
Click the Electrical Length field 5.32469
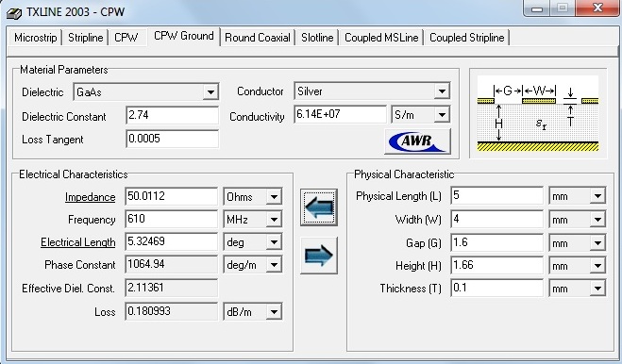coord(172,241)
